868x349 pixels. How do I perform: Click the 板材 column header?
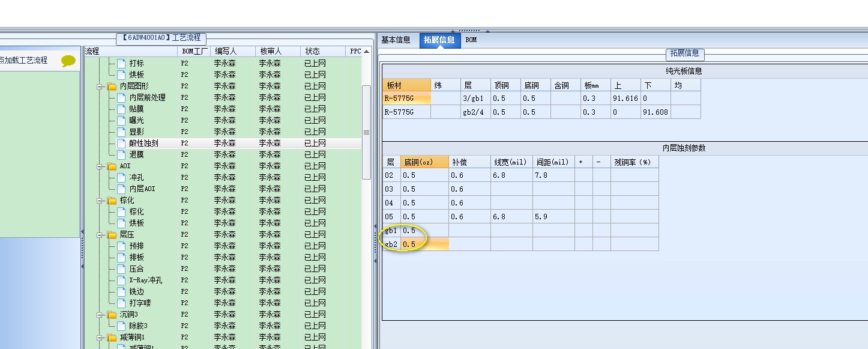(x=406, y=85)
